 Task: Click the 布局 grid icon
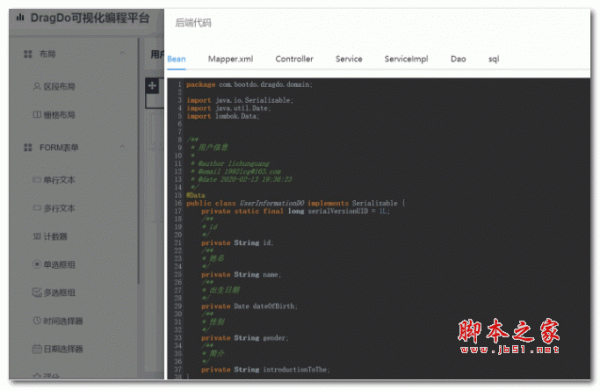click(28, 54)
